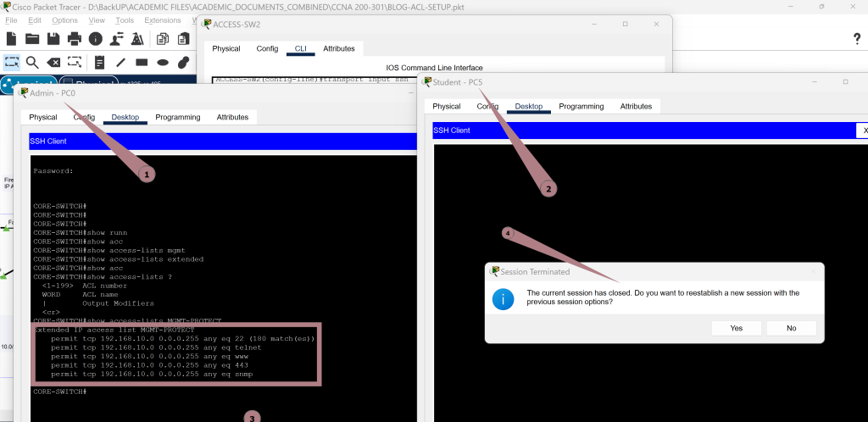Print using the printer toolbar icon

(75, 39)
